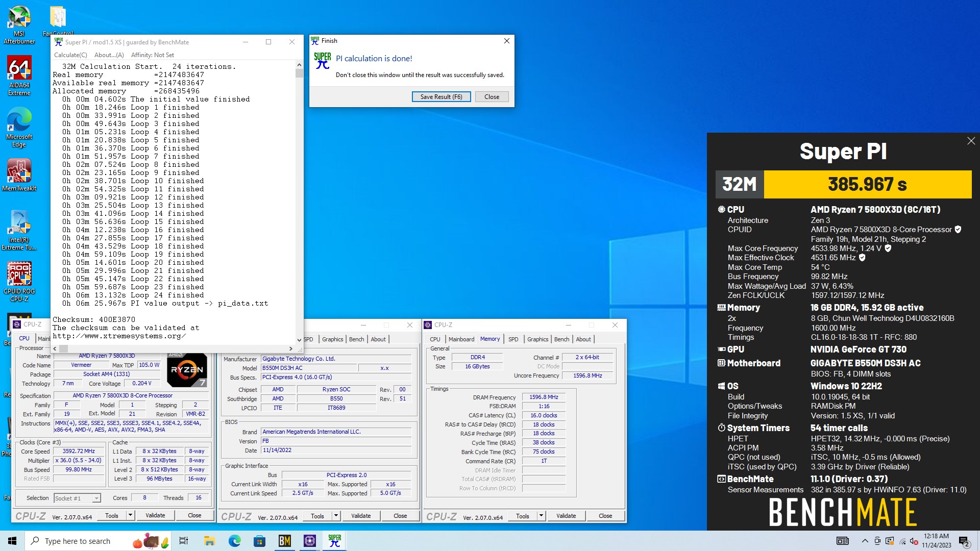Switch to CPU-Z via its taskbar icon
980x551 pixels.
[309, 541]
